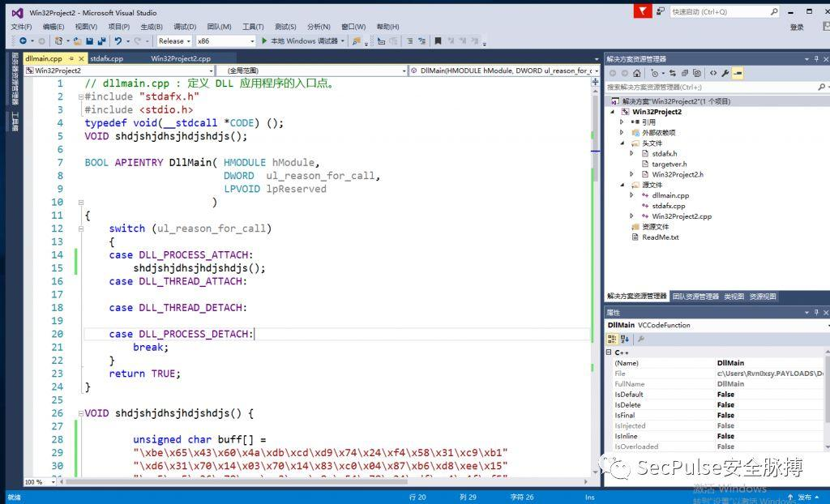The image size is (830, 504).
Task: Expand the 引用 node in Solution Explorer
Action: tap(622, 122)
